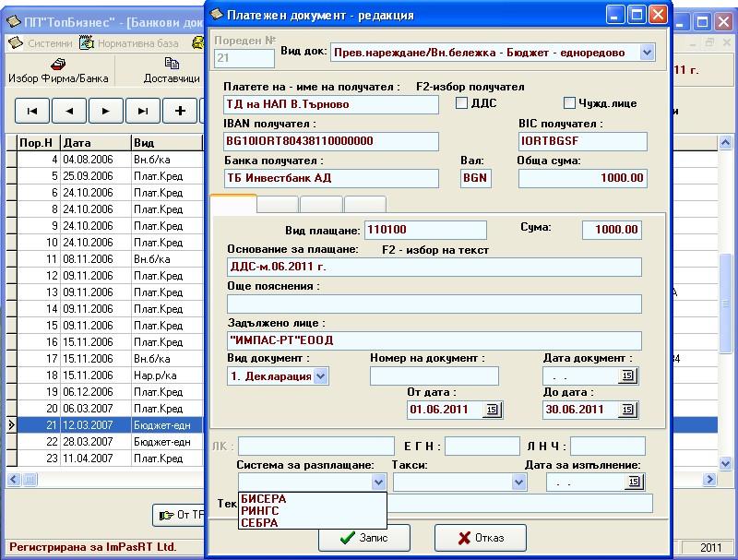Image resolution: width=738 pixels, height=560 pixels.
Task: Select the second blank tab in dialog
Action: point(278,205)
